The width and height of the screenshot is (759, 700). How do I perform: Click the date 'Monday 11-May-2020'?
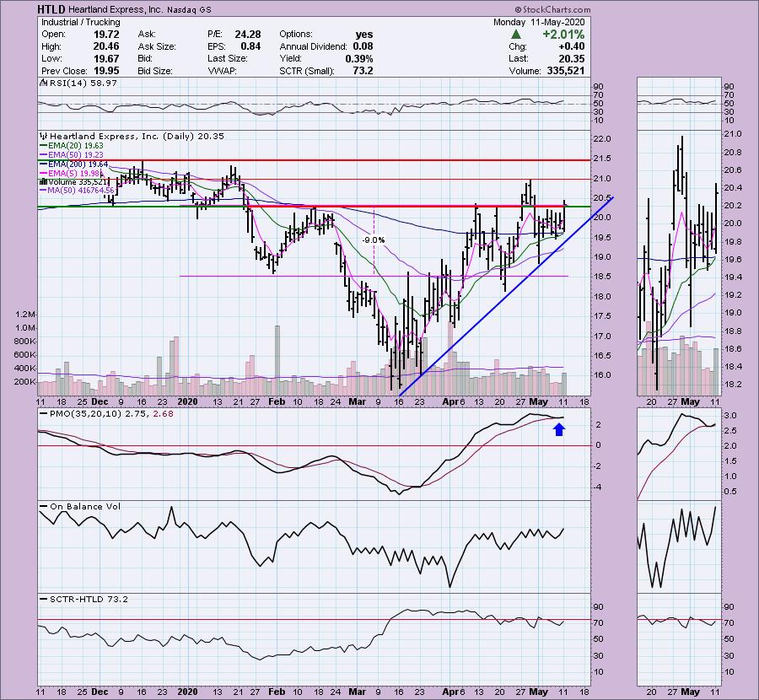539,22
